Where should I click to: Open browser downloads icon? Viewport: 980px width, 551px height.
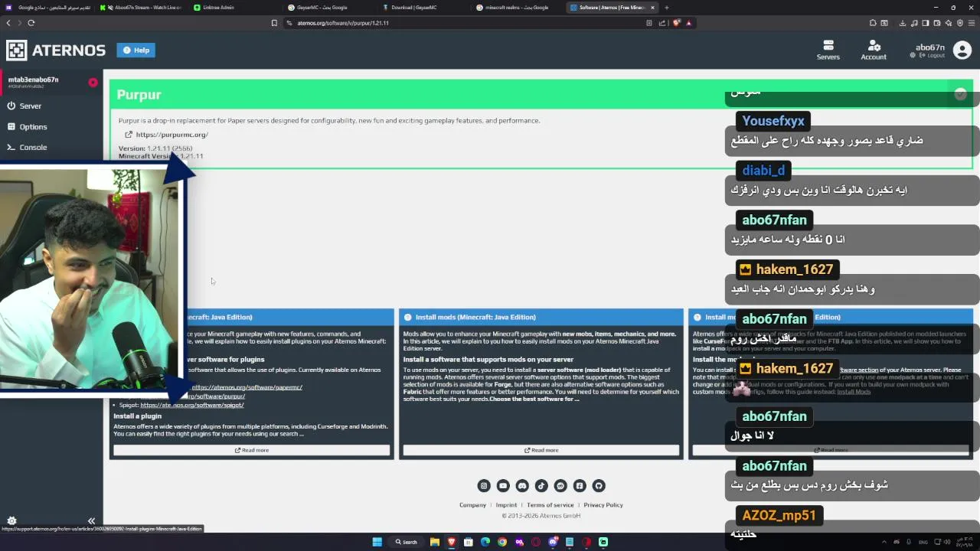pos(903,23)
